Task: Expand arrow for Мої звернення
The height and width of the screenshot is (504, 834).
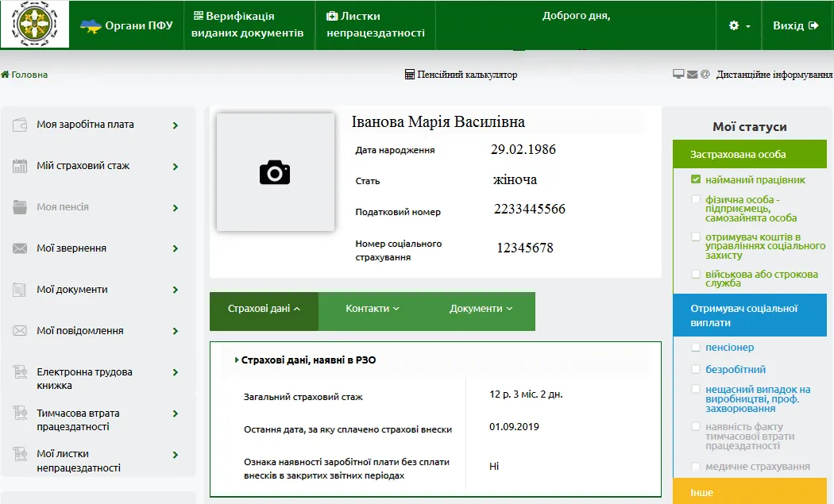Action: (176, 248)
